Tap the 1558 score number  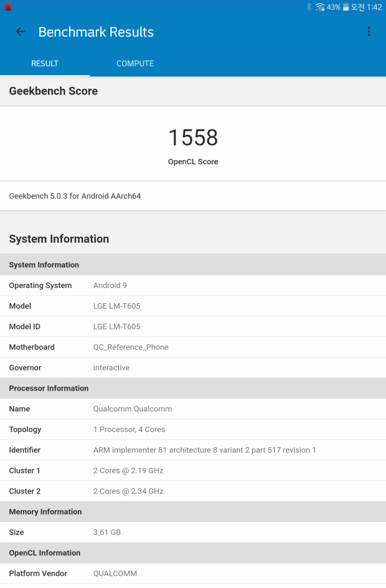click(193, 137)
